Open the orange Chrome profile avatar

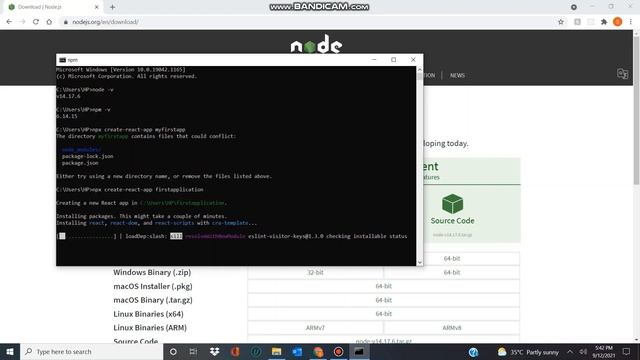pos(618,22)
